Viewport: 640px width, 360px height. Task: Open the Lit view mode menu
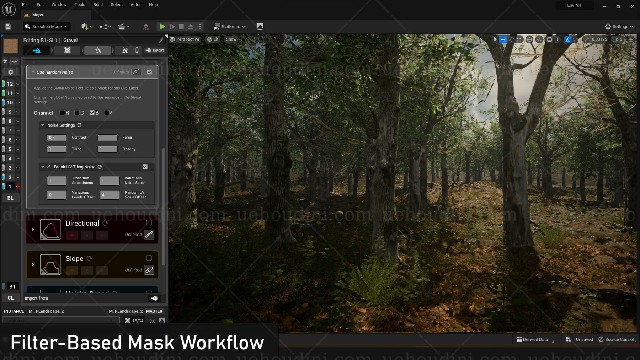tap(213, 40)
